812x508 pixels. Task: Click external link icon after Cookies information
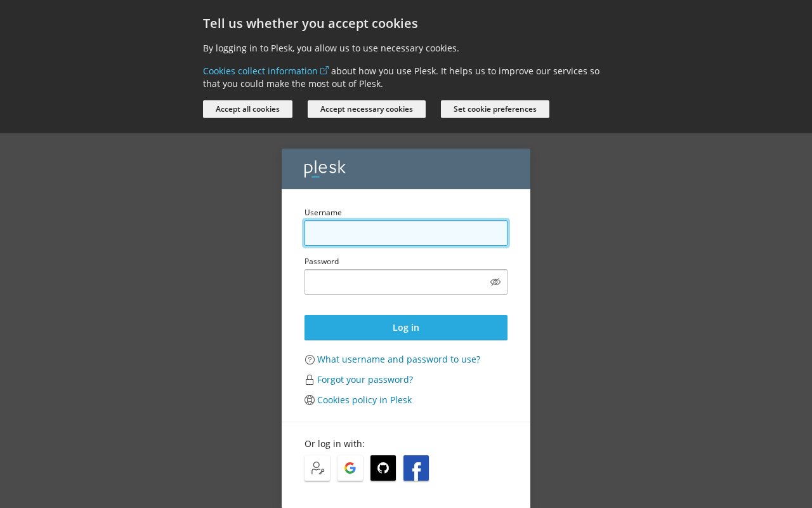tap(324, 70)
